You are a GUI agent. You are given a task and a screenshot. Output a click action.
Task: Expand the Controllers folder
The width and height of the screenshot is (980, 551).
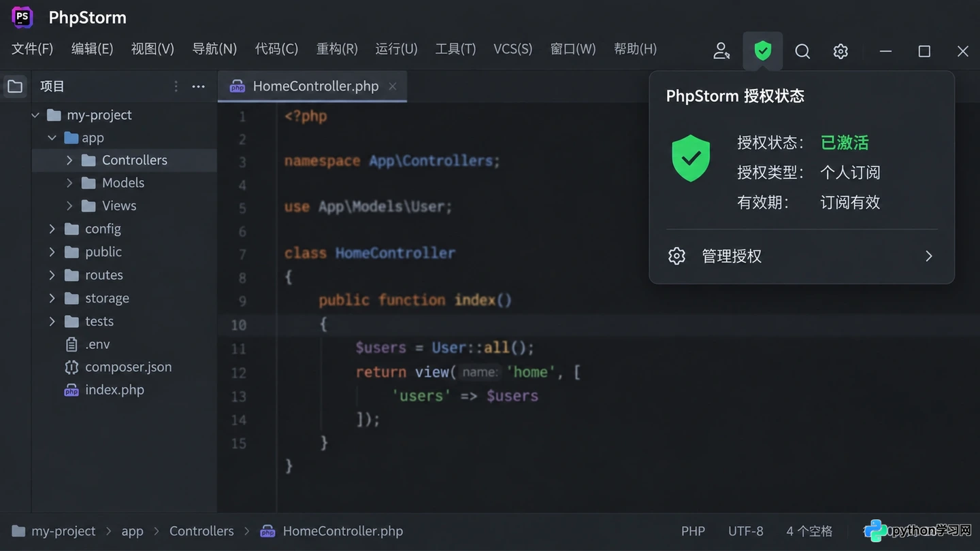click(69, 161)
